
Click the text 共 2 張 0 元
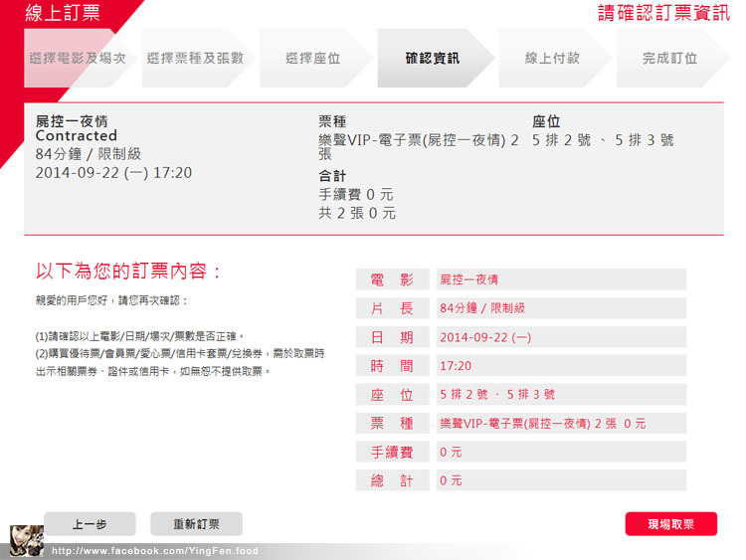pos(357,213)
